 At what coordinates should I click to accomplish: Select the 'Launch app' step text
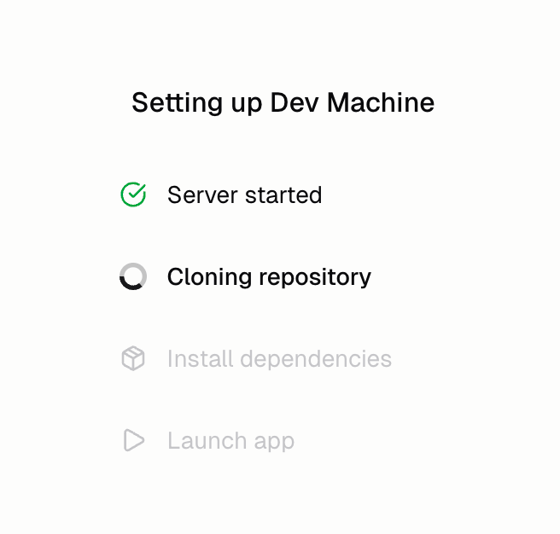231,441
